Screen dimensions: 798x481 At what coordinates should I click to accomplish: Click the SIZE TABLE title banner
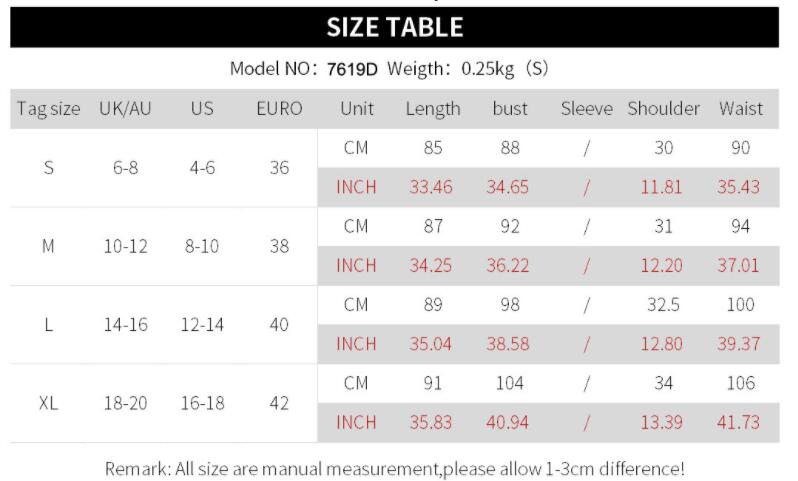click(x=394, y=28)
